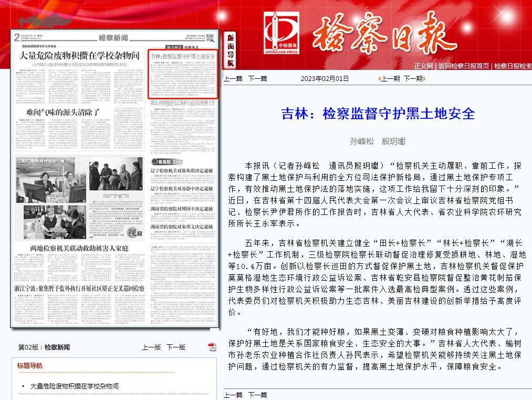The height and width of the screenshot is (400, 532).
Task: Click next article 下一篇 at article bottom
Action: click(257, 395)
